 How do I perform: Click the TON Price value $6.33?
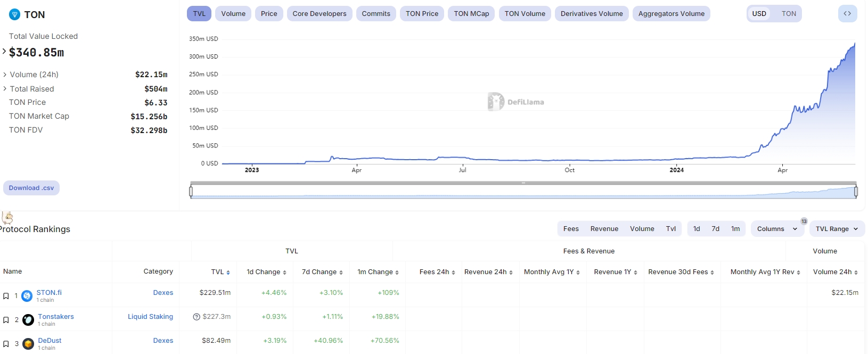click(x=156, y=103)
